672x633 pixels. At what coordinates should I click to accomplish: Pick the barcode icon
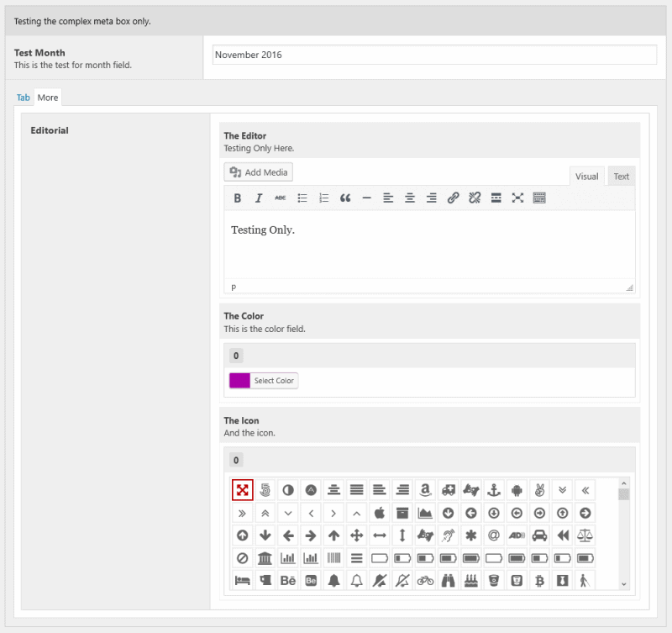pos(333,558)
